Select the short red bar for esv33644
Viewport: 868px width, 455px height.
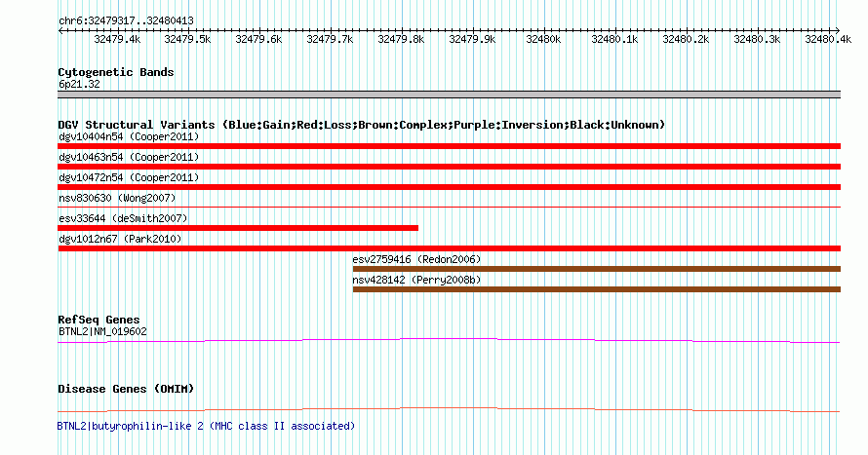point(238,228)
